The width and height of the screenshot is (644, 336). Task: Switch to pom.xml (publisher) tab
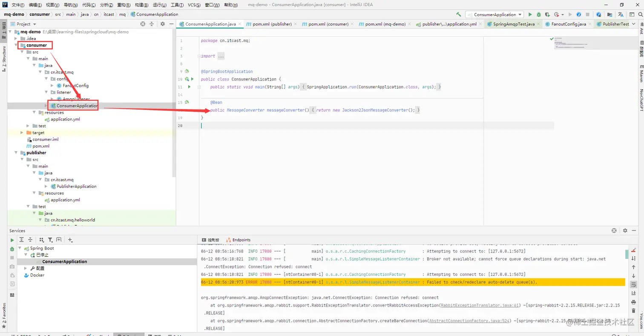(272, 24)
